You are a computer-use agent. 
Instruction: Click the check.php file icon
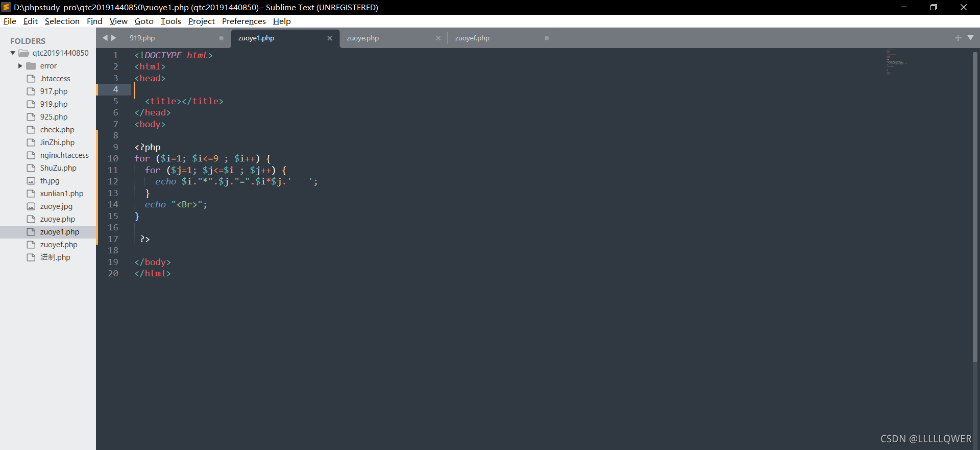tap(31, 130)
